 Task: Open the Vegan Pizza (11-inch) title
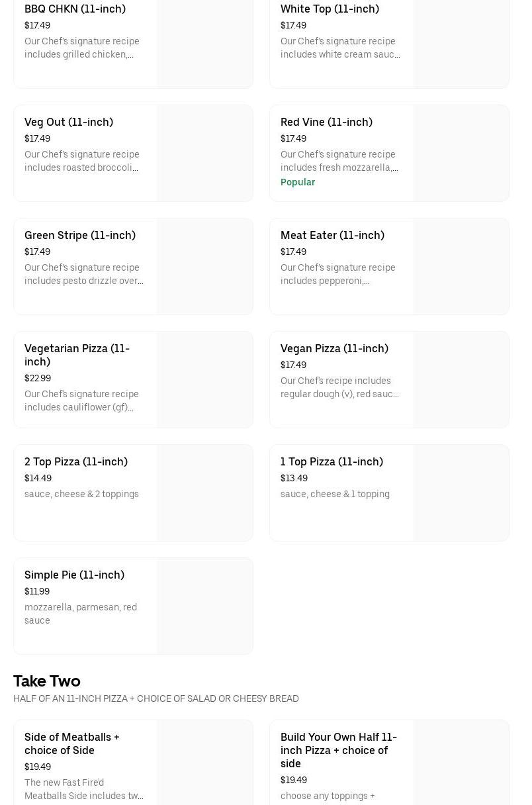click(x=334, y=348)
